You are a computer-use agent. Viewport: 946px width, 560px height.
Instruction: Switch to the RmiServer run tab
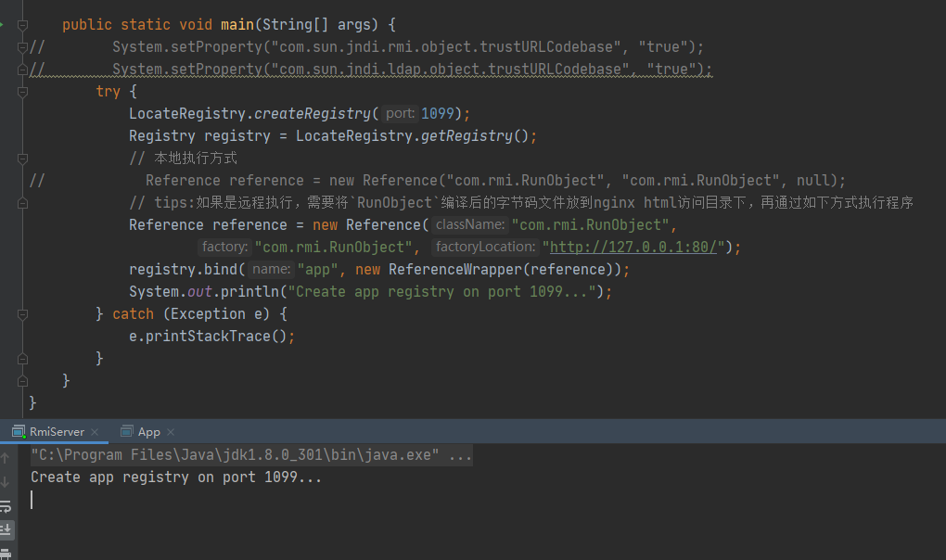coord(55,432)
